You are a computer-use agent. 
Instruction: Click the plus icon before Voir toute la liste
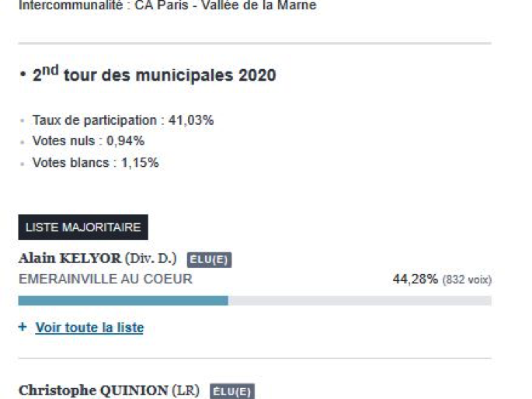coord(23,328)
